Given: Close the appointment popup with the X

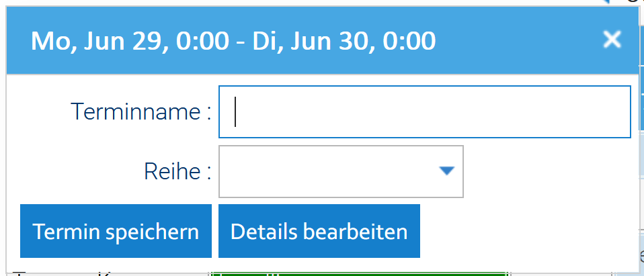Looking at the screenshot, I should (x=612, y=40).
